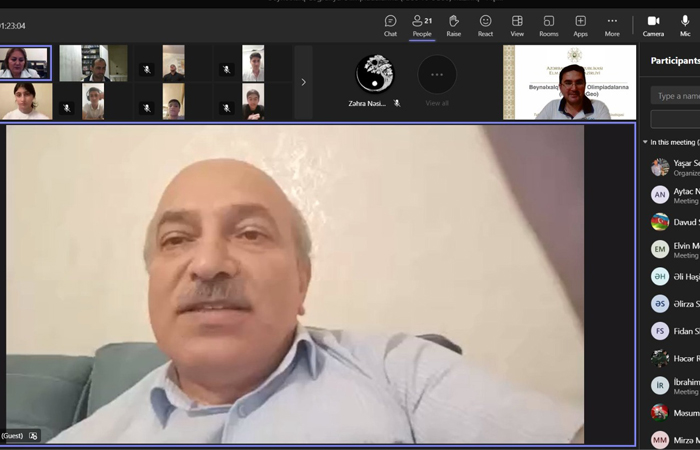Viewport: 700px width, 450px height.
Task: Select participant İbrahim in list
Action: click(675, 386)
